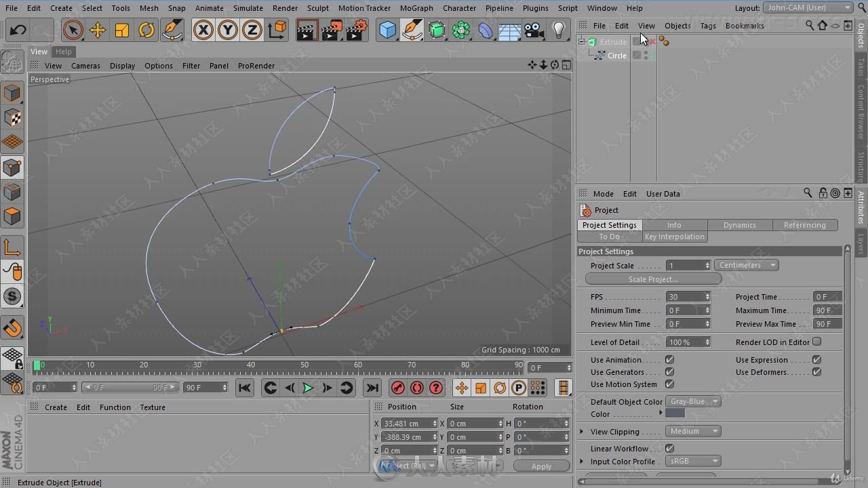The width and height of the screenshot is (868, 488).
Task: Activate the Rotate tool
Action: click(146, 30)
